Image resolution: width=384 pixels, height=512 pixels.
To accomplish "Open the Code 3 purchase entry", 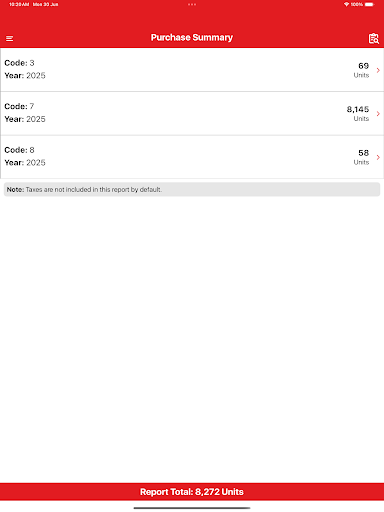I will (192, 70).
